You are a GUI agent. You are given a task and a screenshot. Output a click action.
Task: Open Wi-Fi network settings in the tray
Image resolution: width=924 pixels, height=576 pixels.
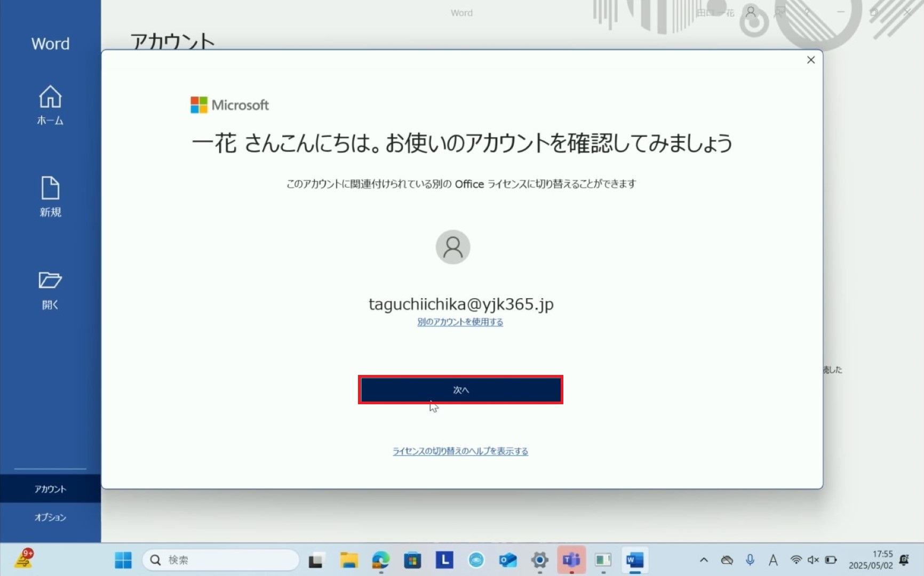[x=795, y=560]
